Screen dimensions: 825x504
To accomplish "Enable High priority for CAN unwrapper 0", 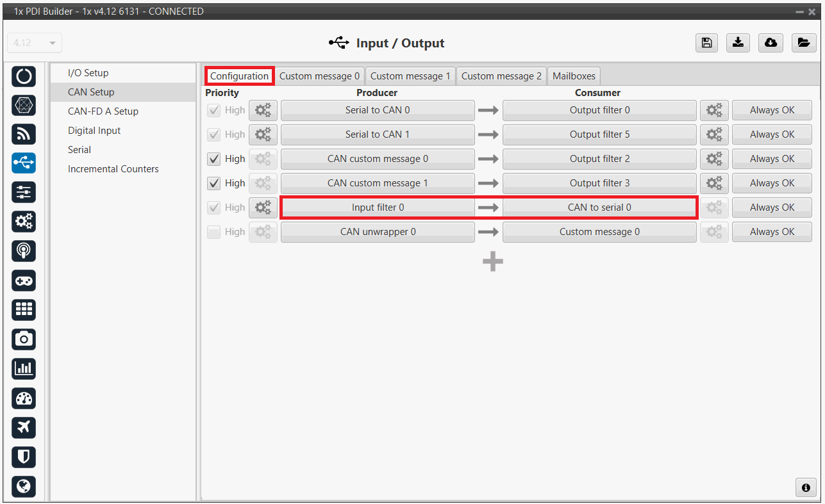I will [x=214, y=232].
